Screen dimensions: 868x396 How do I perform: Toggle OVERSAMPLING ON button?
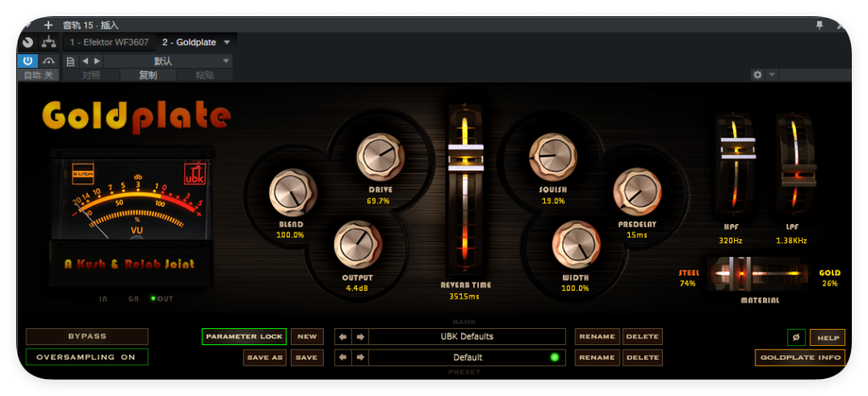click(87, 357)
